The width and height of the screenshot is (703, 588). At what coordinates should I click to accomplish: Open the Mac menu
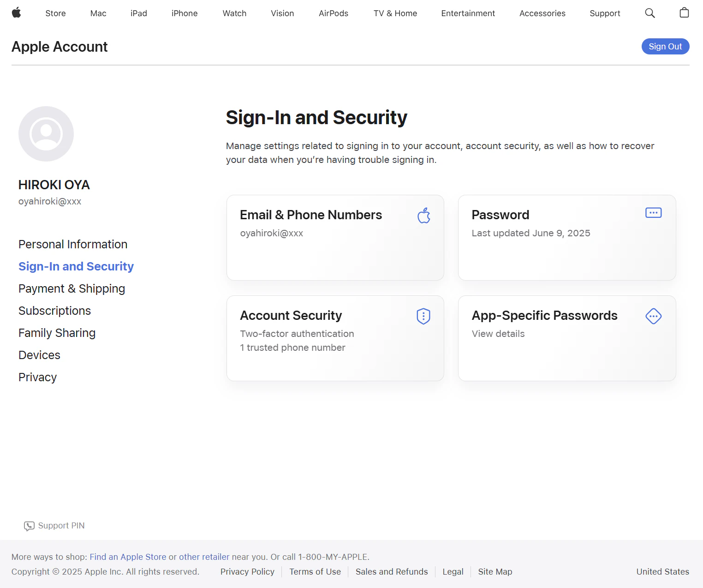(x=98, y=13)
